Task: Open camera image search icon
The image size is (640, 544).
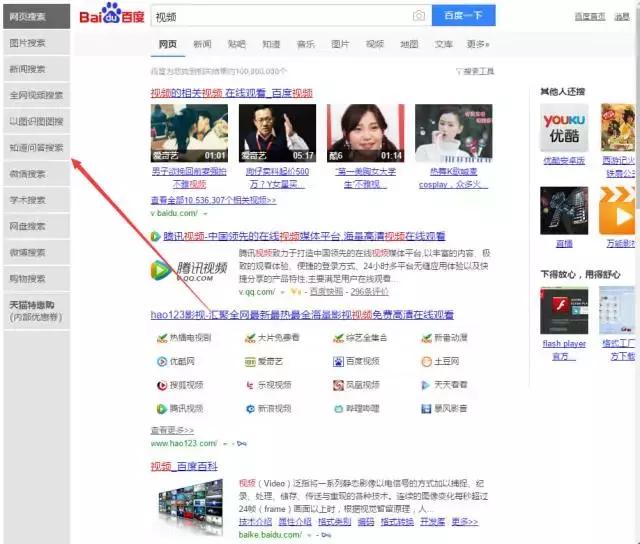Action: click(419, 16)
